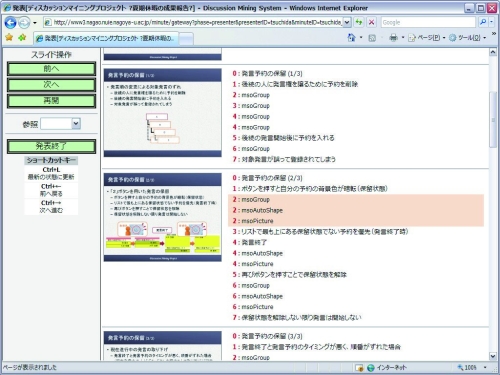This screenshot has width=500, height=375.
Task: Open Favorites Center star icon
Action: coord(9,37)
